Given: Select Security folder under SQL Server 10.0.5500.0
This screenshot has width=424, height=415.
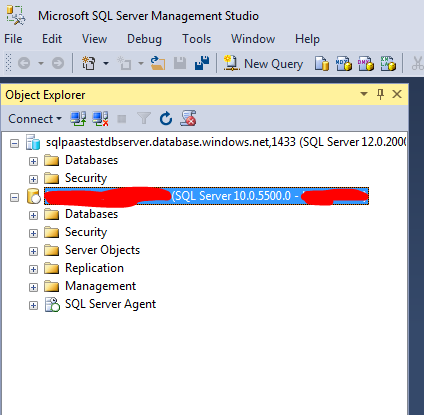Looking at the screenshot, I should 86,232.
